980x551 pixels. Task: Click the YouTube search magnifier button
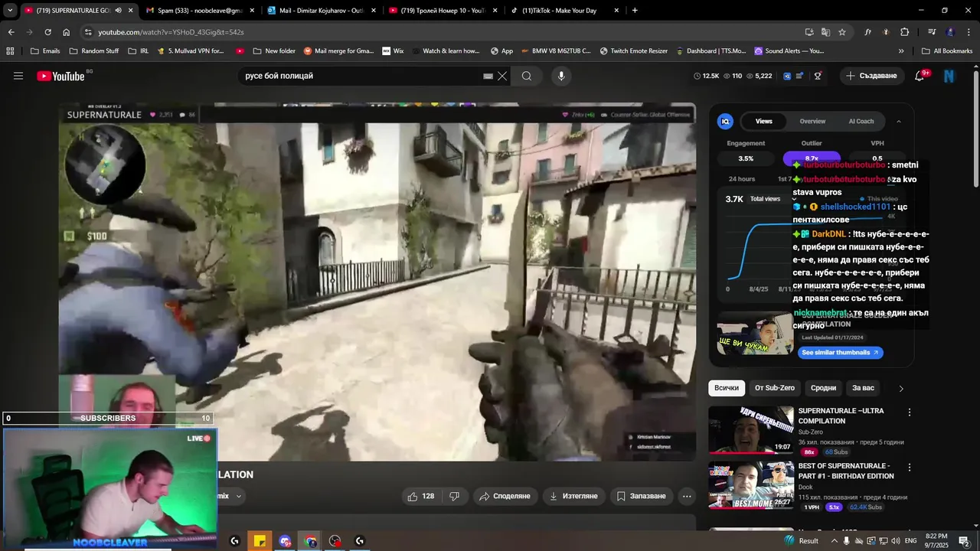pos(527,76)
